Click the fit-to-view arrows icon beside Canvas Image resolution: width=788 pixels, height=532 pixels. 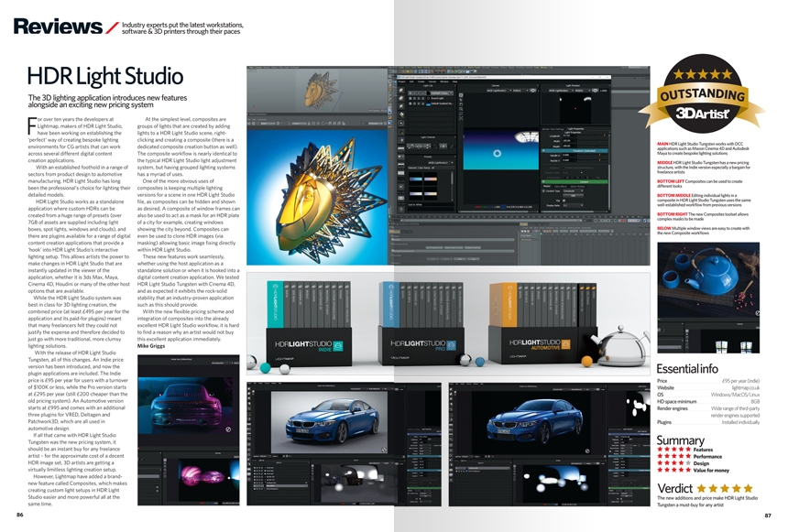(x=461, y=118)
